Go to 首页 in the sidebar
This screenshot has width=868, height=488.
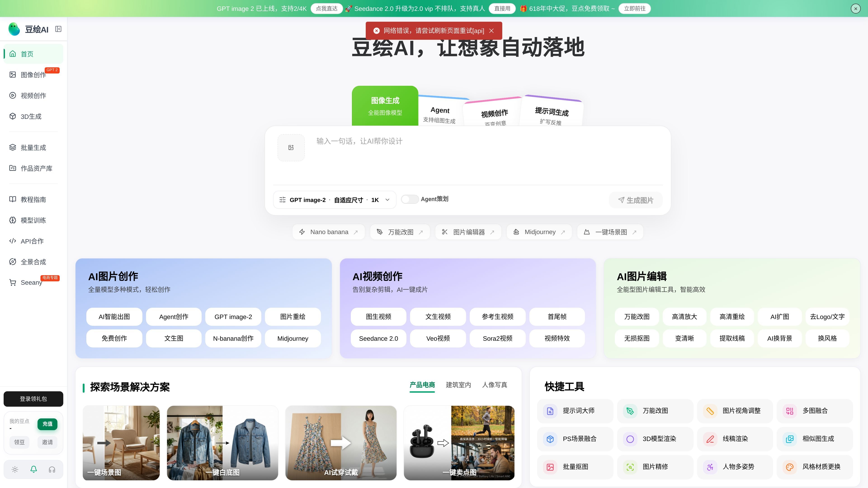pyautogui.click(x=33, y=54)
